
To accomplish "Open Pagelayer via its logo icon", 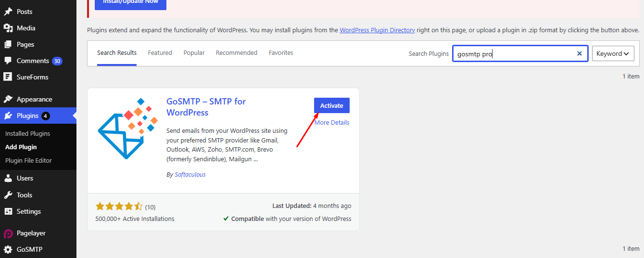I will click(8, 233).
